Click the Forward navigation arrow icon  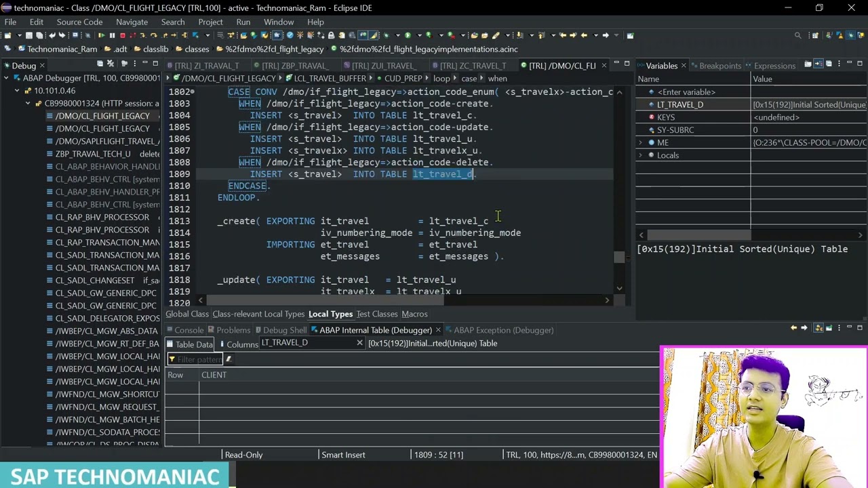click(606, 35)
